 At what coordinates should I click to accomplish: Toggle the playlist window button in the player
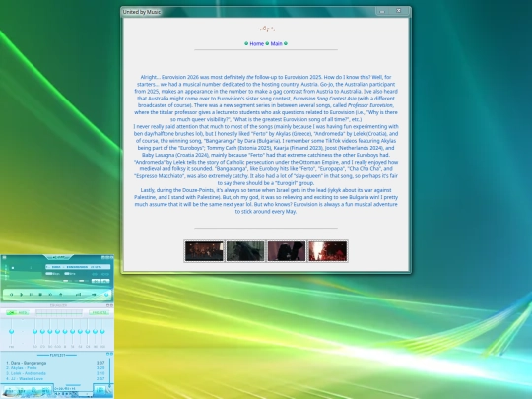tap(105, 281)
